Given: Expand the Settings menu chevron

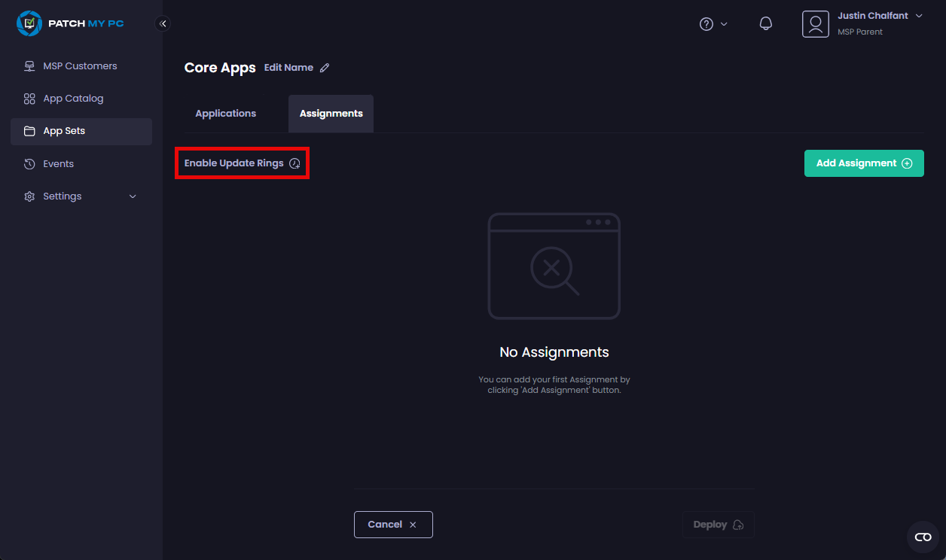Looking at the screenshot, I should coord(133,196).
